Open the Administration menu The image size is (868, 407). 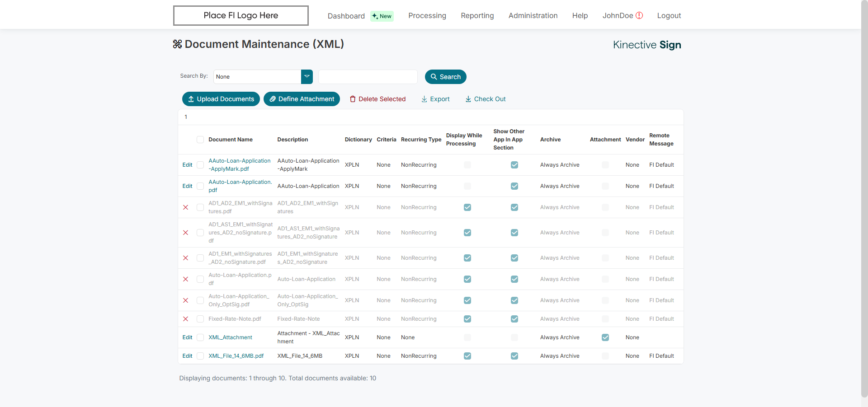point(533,15)
